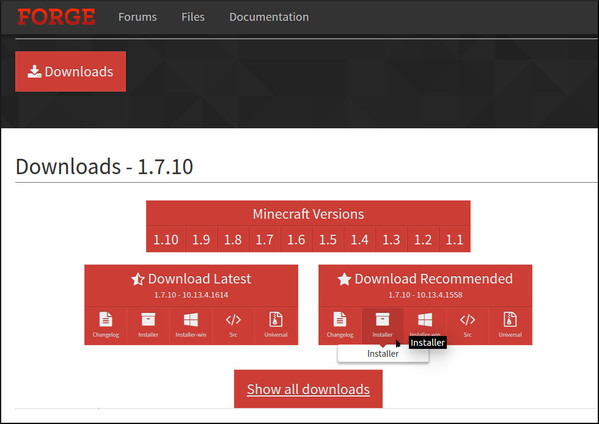Click the FORGE logo
599x424 pixels.
click(x=56, y=17)
